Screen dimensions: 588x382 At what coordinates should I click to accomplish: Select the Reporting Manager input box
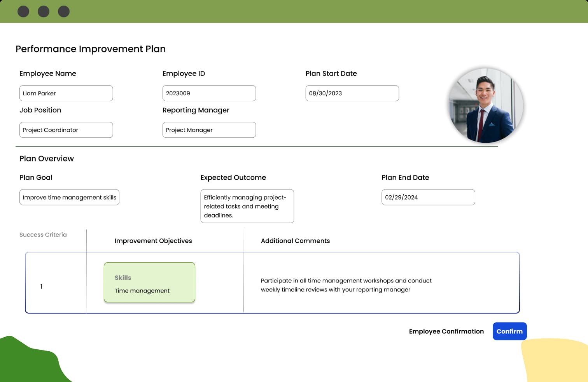(209, 130)
